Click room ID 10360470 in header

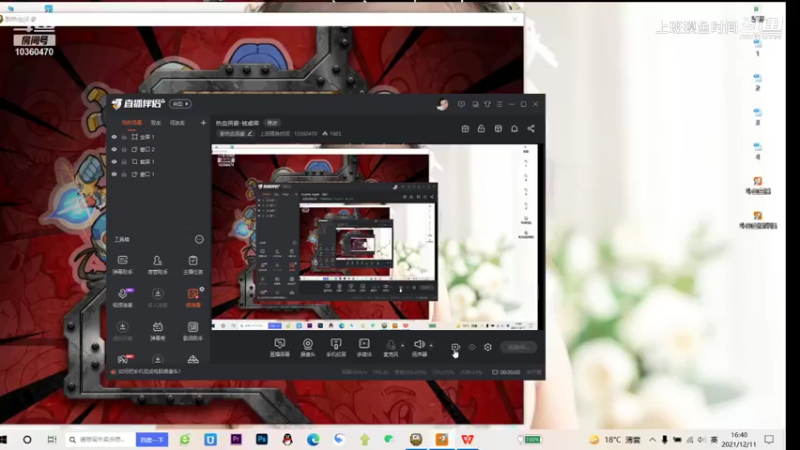(305, 134)
